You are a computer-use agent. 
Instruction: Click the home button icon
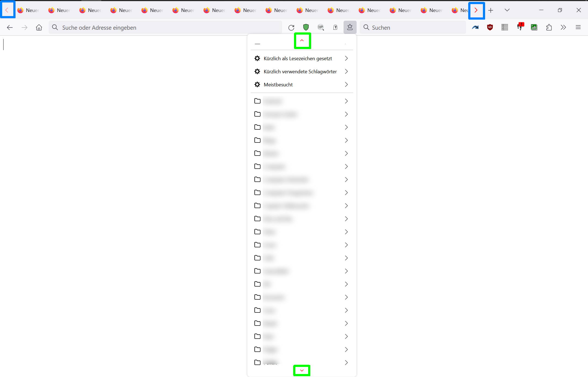pos(39,28)
